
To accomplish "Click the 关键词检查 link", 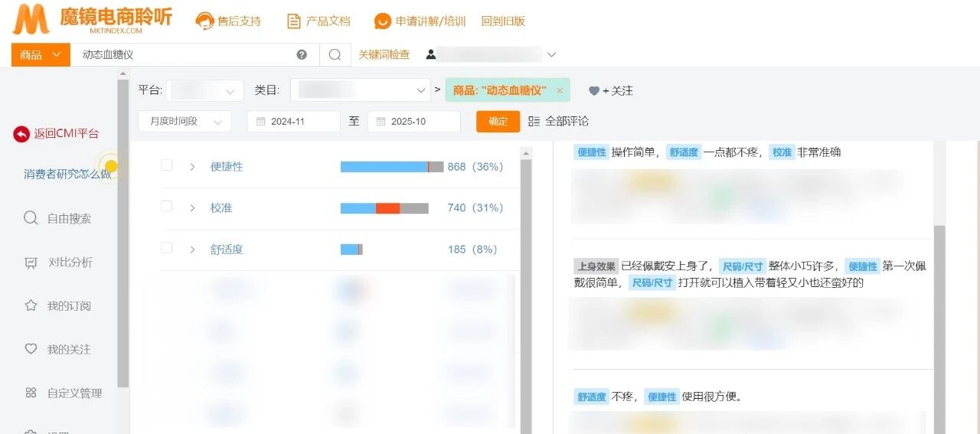I will click(x=384, y=55).
